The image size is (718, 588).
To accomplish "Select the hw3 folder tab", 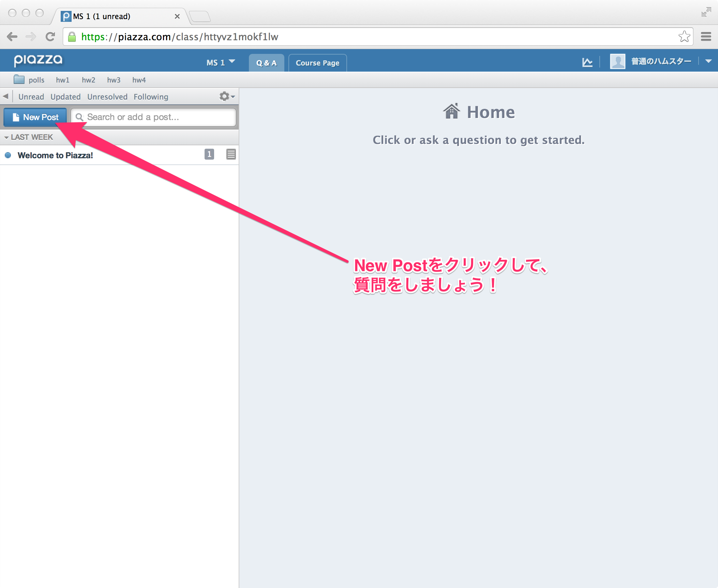I will (114, 80).
